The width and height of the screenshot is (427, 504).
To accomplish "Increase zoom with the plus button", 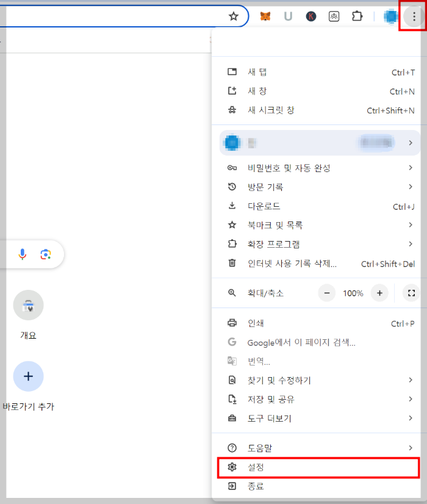I will [379, 293].
